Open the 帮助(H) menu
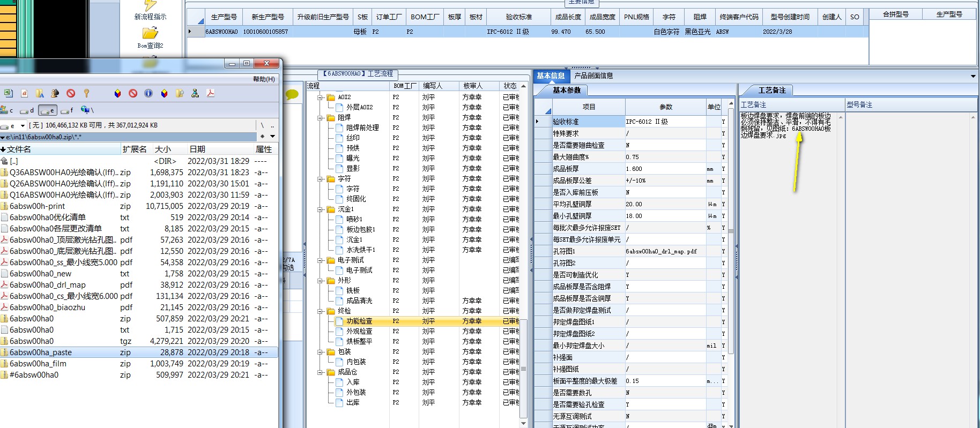980x428 pixels. pos(263,79)
